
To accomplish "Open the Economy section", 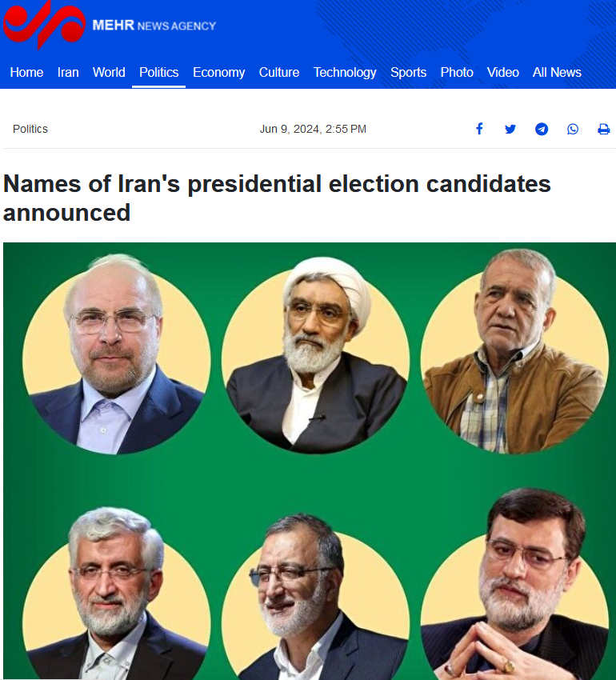I will 218,72.
